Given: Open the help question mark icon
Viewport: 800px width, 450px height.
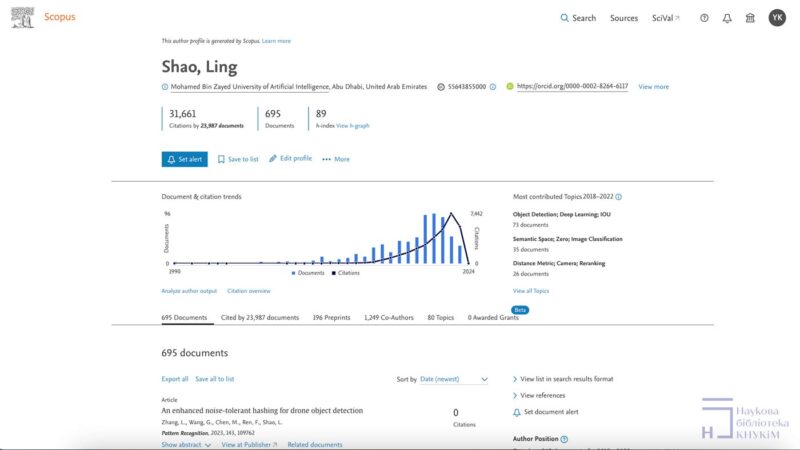Looking at the screenshot, I should pyautogui.click(x=704, y=18).
